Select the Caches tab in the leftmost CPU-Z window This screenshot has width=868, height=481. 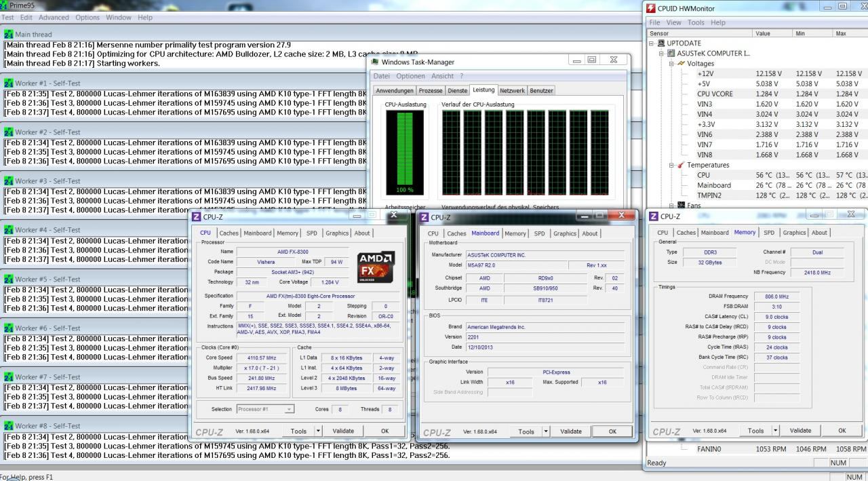[x=229, y=233]
